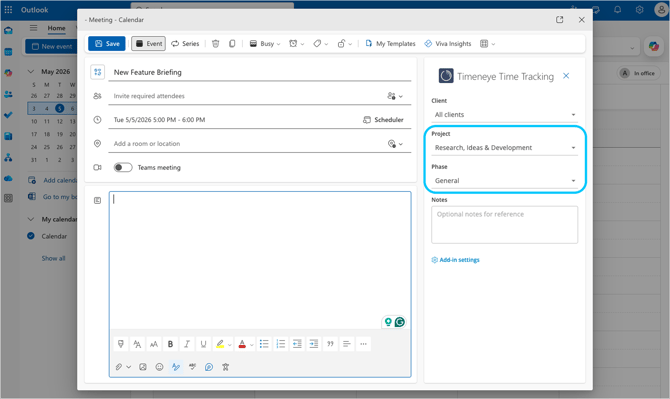670x399 pixels.
Task: Click the accessibility checker icon
Action: point(226,367)
